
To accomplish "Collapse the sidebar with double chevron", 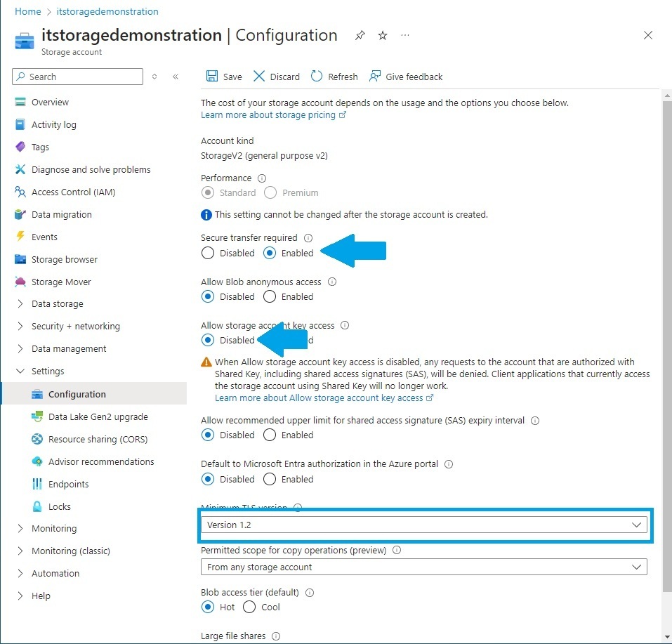I will 176,77.
